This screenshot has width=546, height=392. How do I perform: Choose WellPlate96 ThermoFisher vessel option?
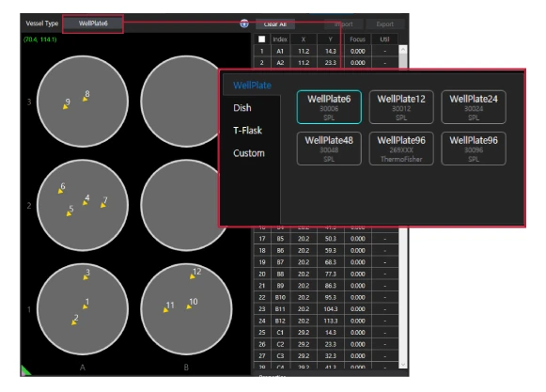[x=401, y=149]
